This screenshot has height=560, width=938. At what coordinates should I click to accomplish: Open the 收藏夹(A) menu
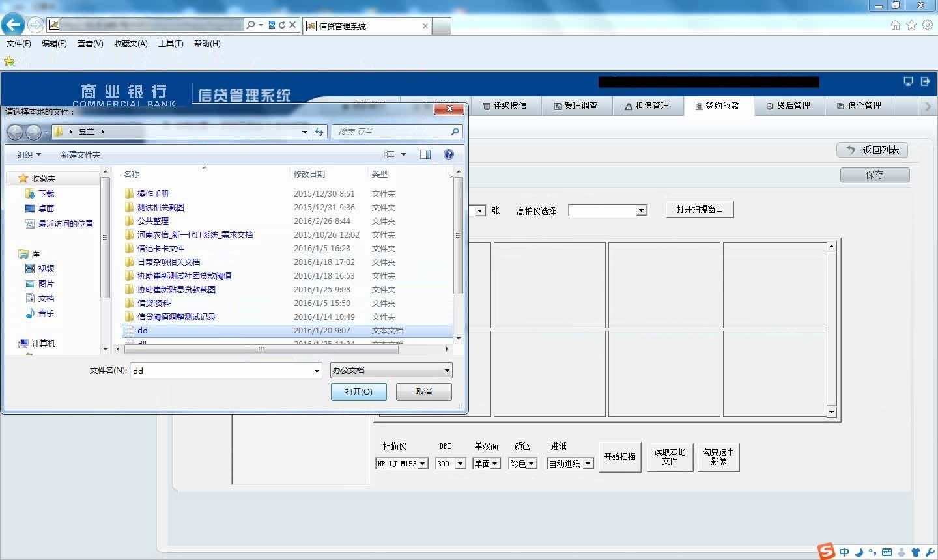131,44
